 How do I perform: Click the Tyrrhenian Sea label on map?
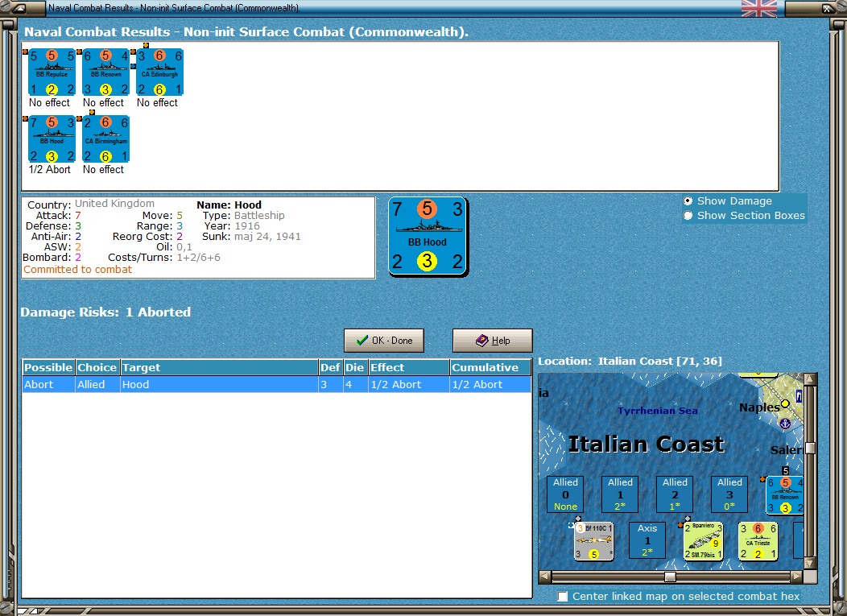click(658, 411)
